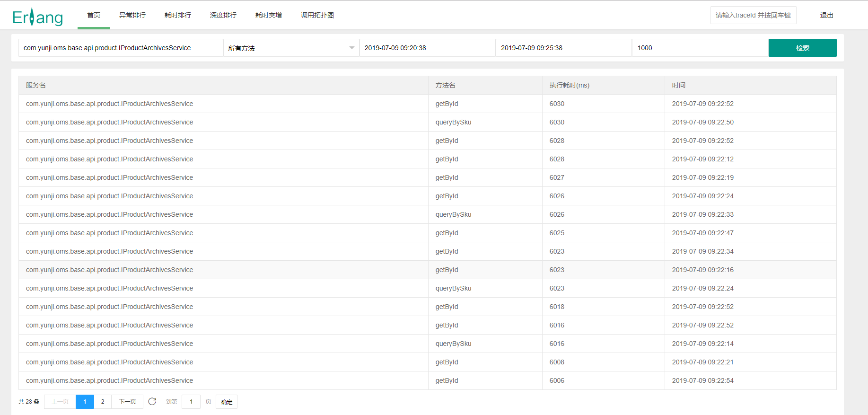This screenshot has height=415, width=868.
Task: Click queryBySku in the 09:22:14 row
Action: [x=453, y=344]
